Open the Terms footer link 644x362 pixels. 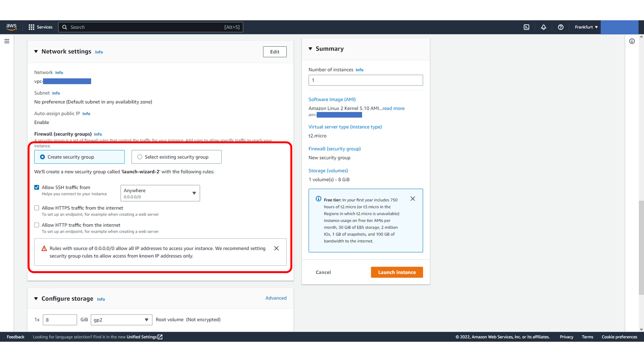point(587,337)
